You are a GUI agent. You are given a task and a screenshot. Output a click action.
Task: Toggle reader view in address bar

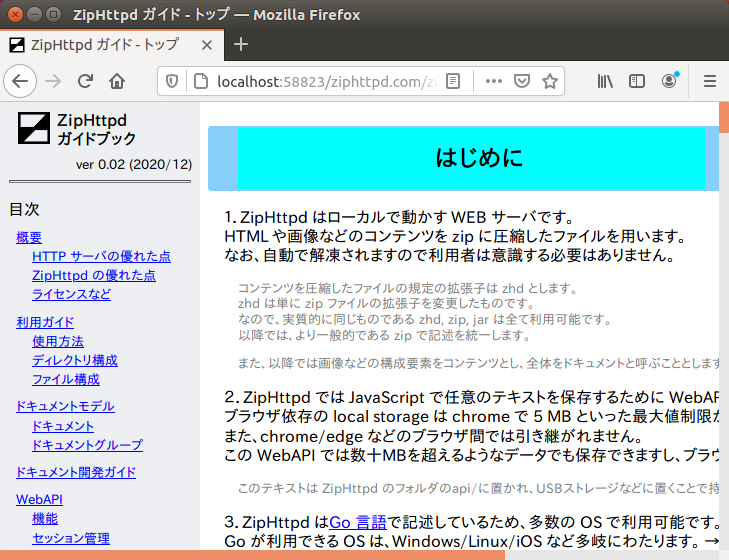452,81
